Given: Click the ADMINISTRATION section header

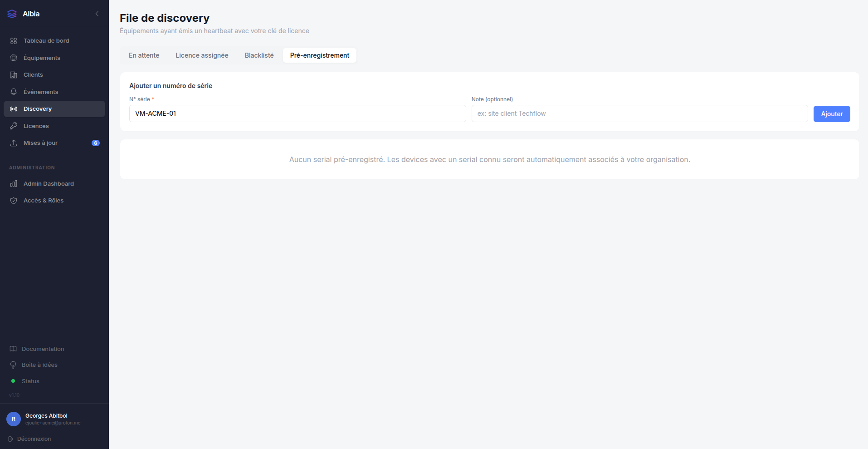Looking at the screenshot, I should tap(32, 168).
